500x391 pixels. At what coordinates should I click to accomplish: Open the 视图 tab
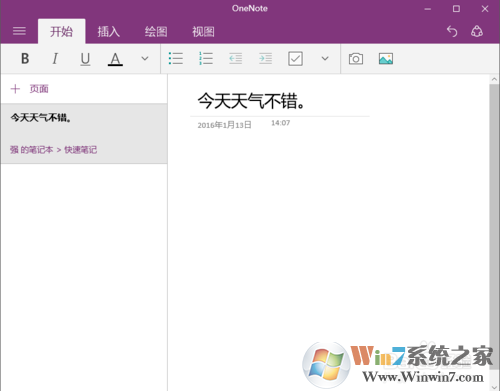click(203, 32)
